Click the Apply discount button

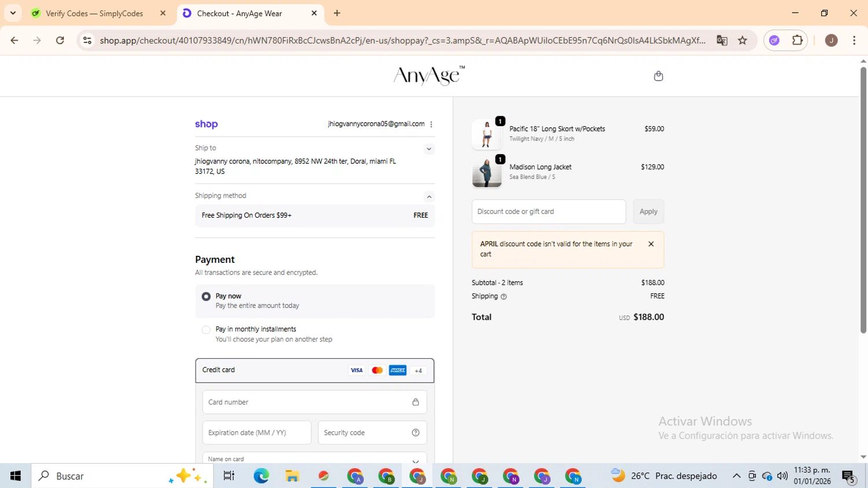click(648, 211)
